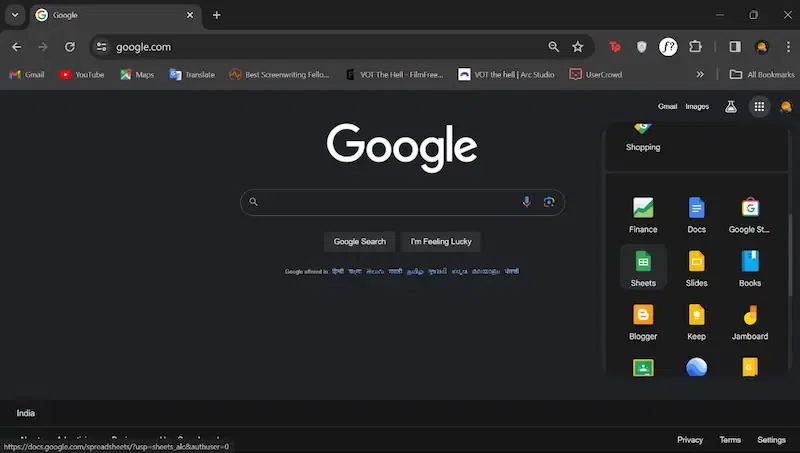Open Finance app icon
Image resolution: width=800 pixels, height=453 pixels.
[x=643, y=215]
